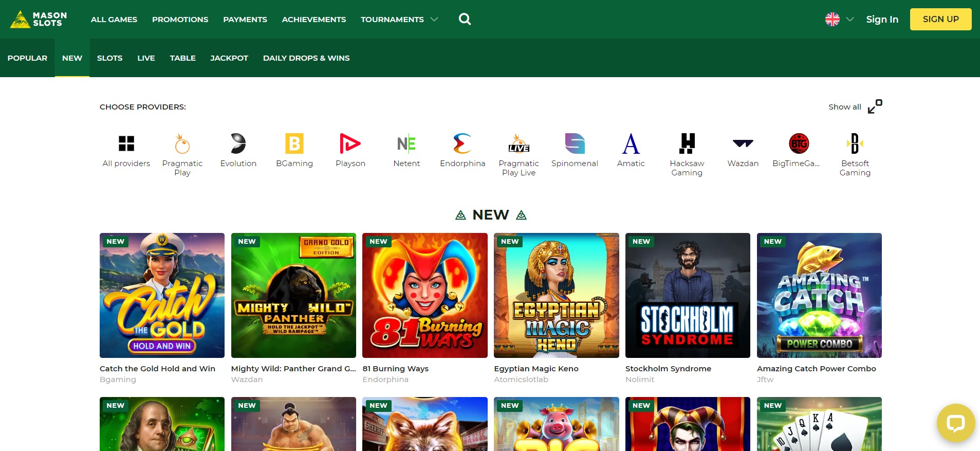Switch to Jackpot tab
980x451 pixels.
click(229, 58)
